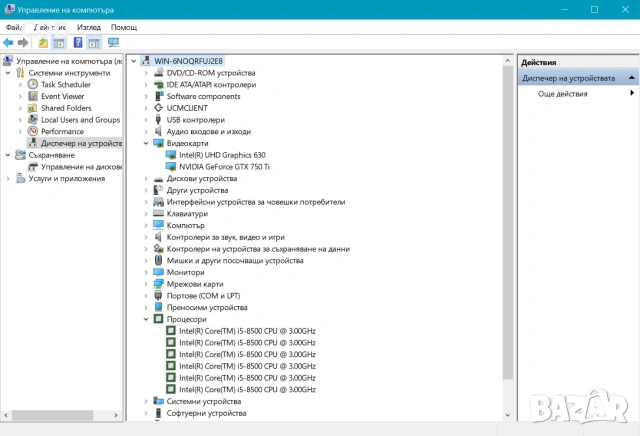Image resolution: width=640 pixels, height=436 pixels.
Task: Click the show/hide console tree toolbar icon
Action: [59, 42]
